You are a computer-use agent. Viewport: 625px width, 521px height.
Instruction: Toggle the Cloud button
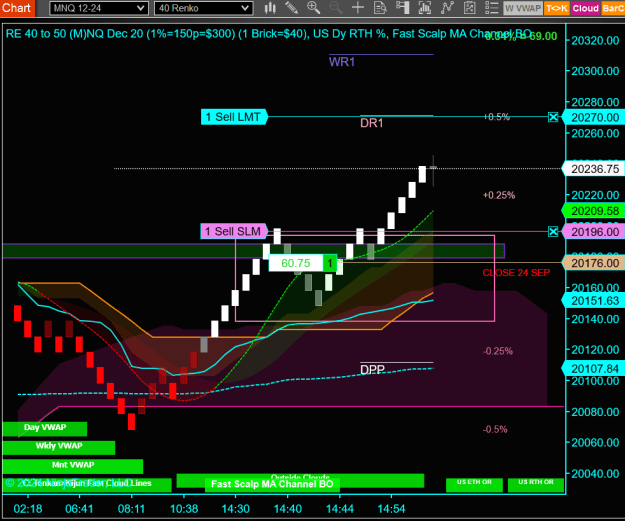click(586, 8)
